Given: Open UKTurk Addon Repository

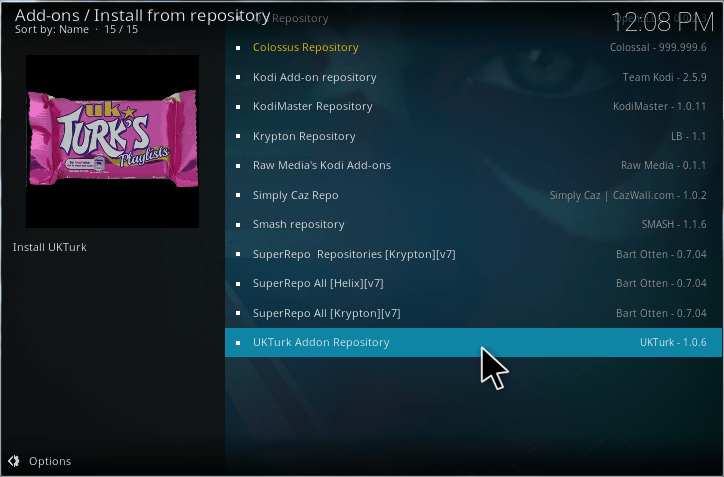Looking at the screenshot, I should coord(473,343).
